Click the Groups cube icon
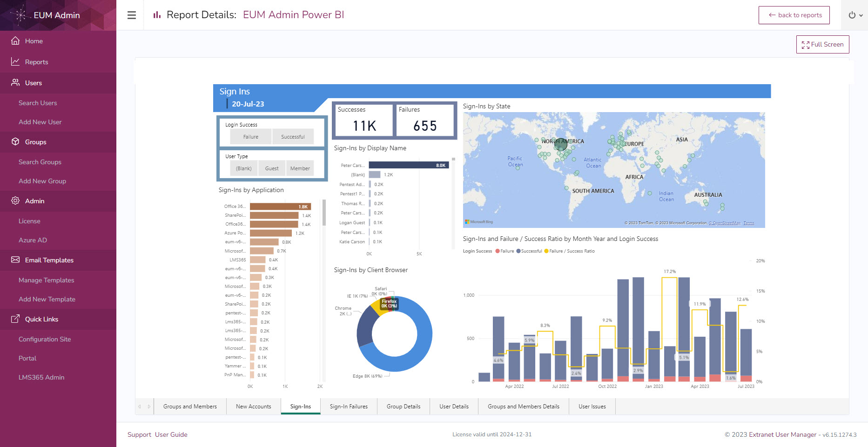Viewport: 868px width, 447px height. tap(15, 141)
